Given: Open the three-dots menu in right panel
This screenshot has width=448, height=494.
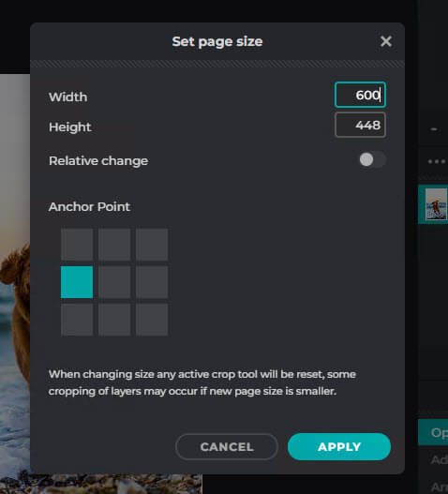Looking at the screenshot, I should [437, 161].
